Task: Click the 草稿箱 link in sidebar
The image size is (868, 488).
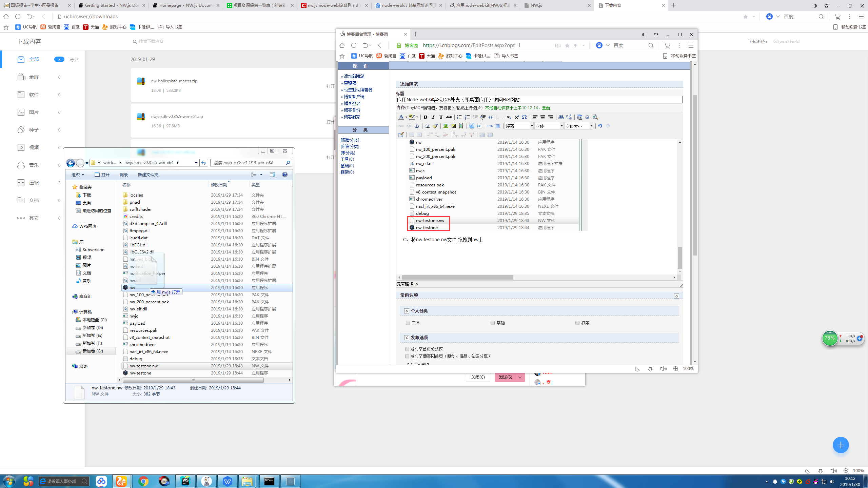Action: (350, 83)
